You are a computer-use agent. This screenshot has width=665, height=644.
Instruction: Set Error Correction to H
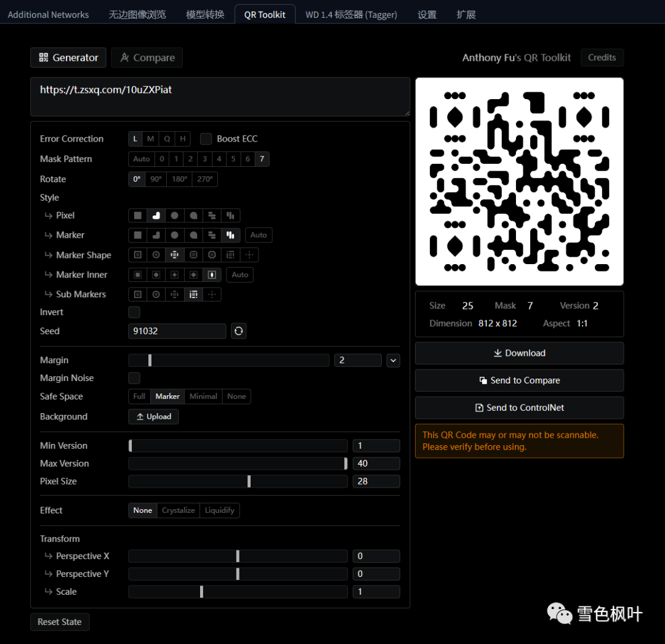pyautogui.click(x=183, y=139)
